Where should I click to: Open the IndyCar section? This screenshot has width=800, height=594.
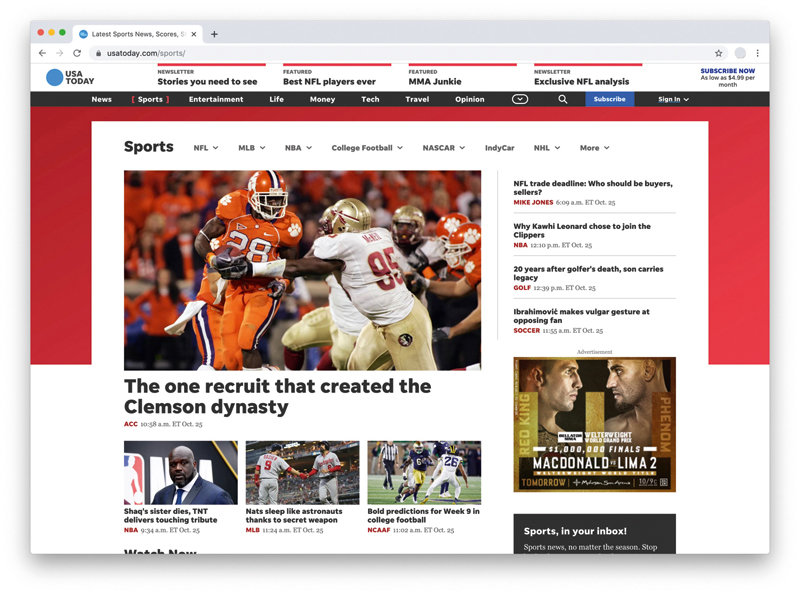499,147
